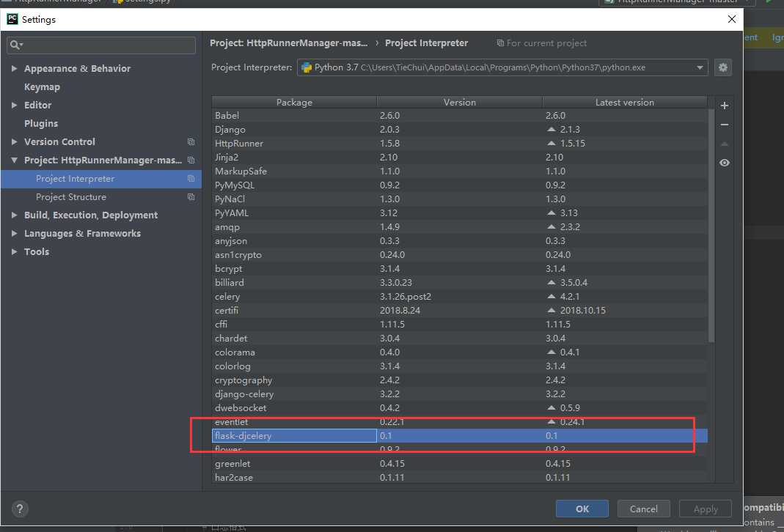Screen dimensions: 784x532
Task: Sort by Package column header
Action: click(294, 102)
